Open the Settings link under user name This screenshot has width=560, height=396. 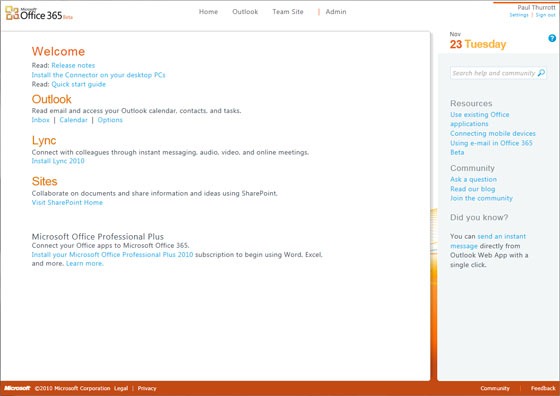(519, 15)
